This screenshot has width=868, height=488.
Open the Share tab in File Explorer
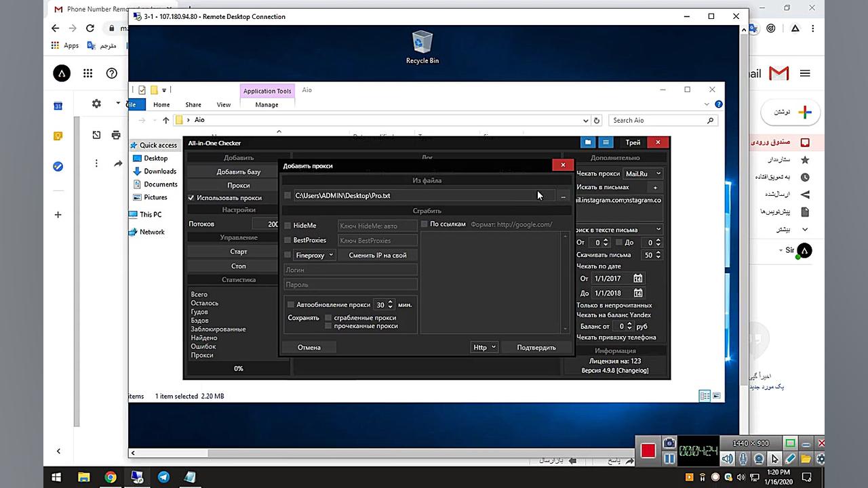[x=193, y=104]
